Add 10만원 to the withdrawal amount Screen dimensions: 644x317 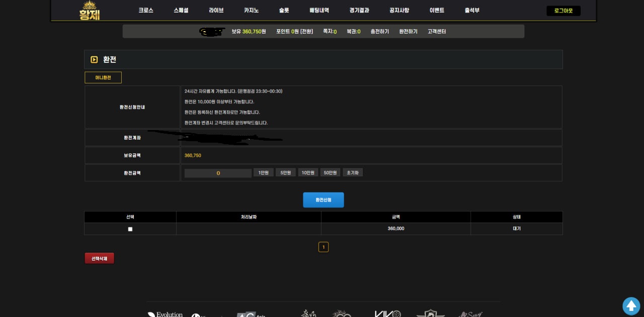click(x=308, y=173)
